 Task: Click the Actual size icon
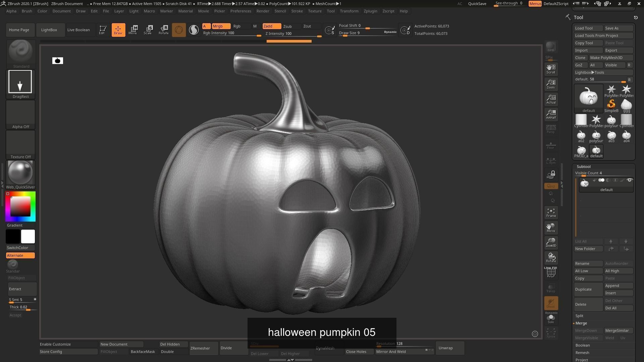click(x=551, y=99)
